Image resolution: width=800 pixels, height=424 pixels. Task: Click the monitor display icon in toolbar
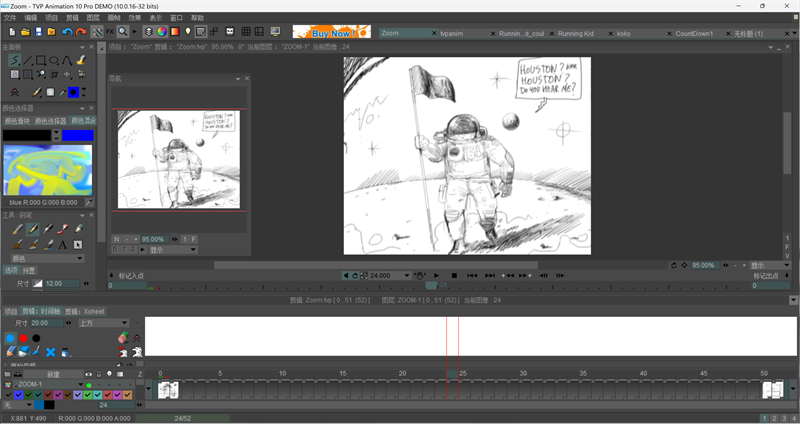pyautogui.click(x=276, y=32)
